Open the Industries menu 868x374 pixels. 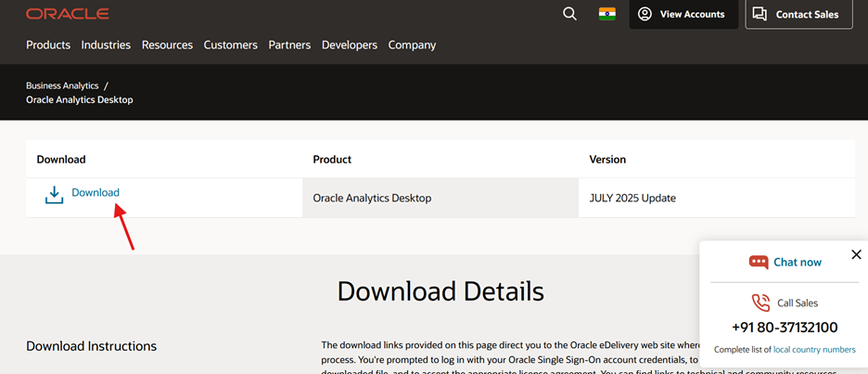click(x=106, y=45)
